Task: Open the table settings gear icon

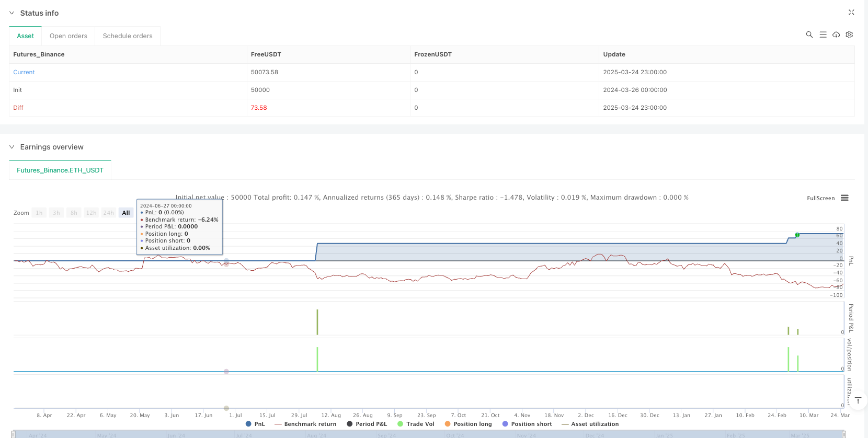Action: coord(849,34)
